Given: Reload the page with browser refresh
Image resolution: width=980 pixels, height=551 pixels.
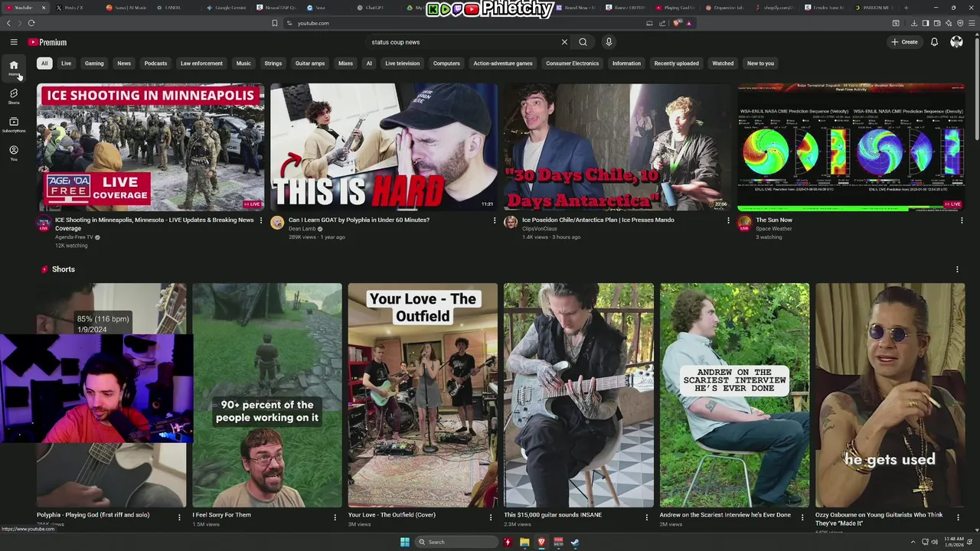Looking at the screenshot, I should point(31,23).
